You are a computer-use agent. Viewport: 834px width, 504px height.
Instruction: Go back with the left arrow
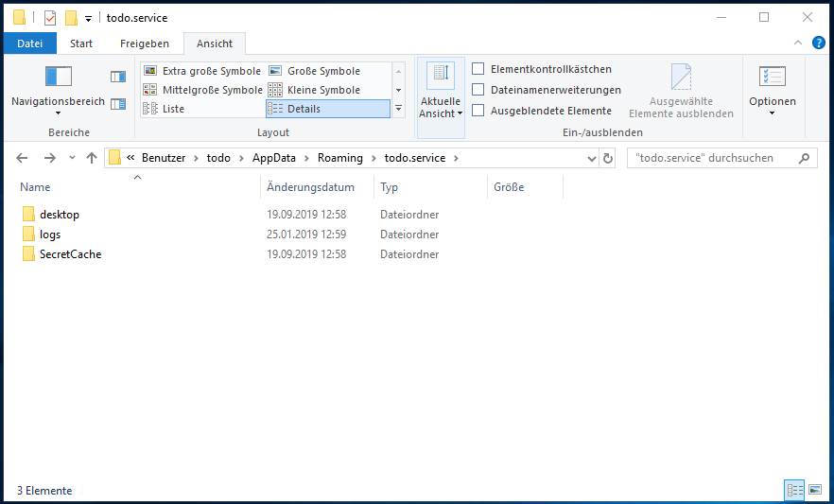point(22,158)
